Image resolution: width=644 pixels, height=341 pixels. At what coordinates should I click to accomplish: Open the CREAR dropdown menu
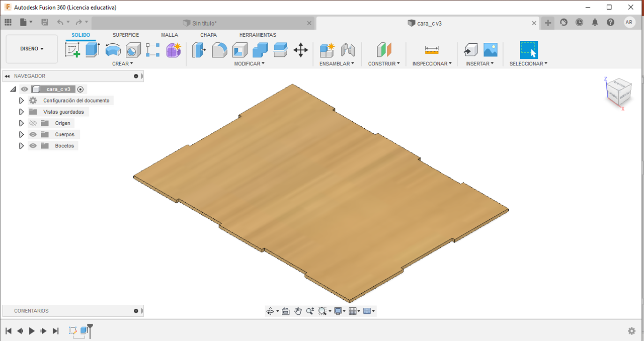pos(122,64)
